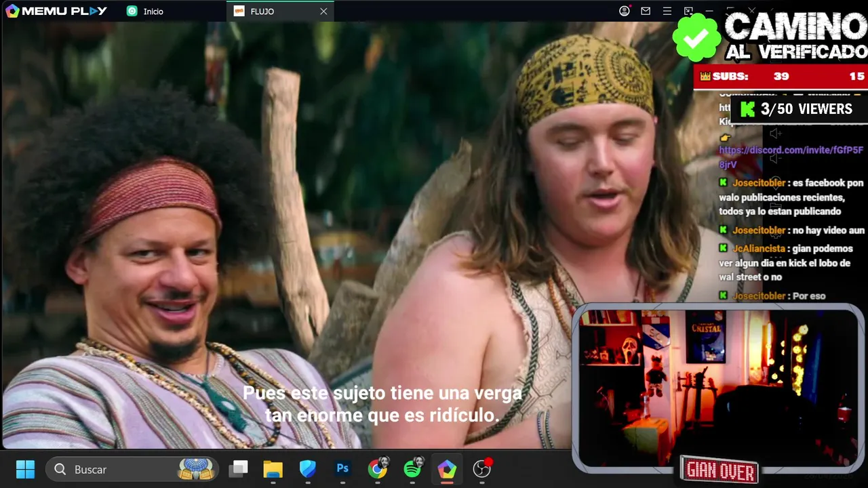Open the MEmu account profile icon
This screenshot has width=868, height=488.
[625, 11]
